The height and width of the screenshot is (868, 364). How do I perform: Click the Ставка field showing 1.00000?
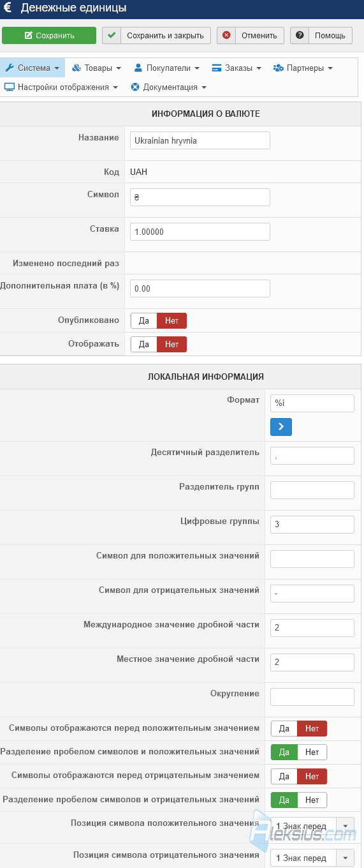point(200,232)
